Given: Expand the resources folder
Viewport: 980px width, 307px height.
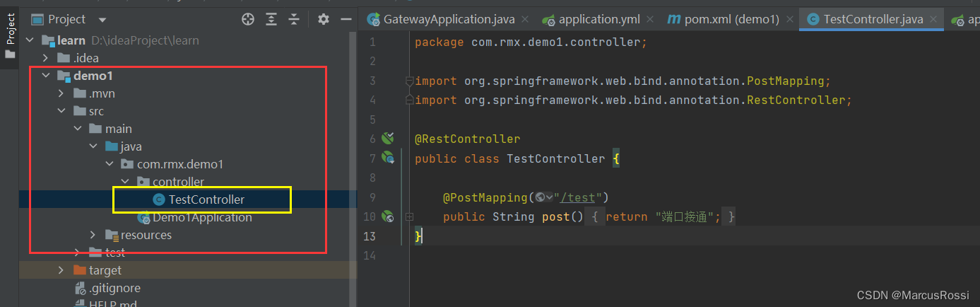Looking at the screenshot, I should [x=93, y=235].
